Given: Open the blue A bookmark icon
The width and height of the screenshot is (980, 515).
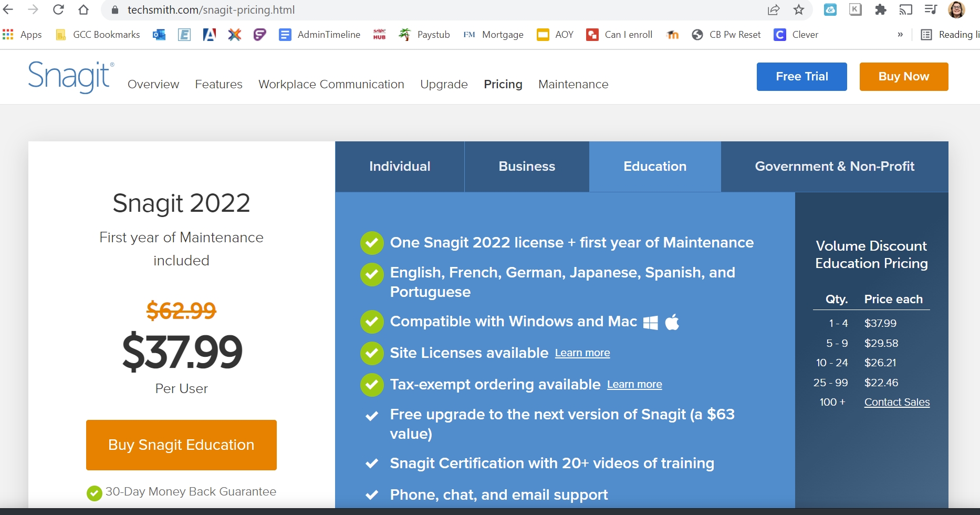Looking at the screenshot, I should (x=210, y=35).
